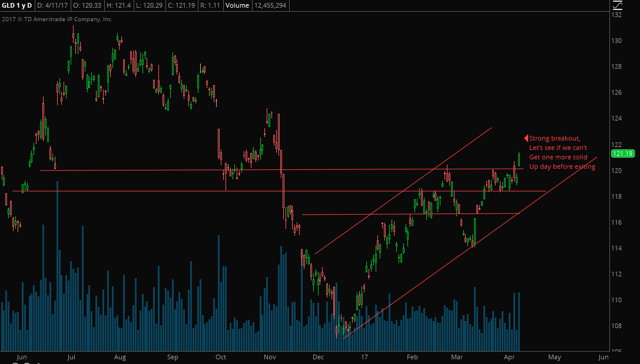Click the 118 price axis label
The width and height of the screenshot is (640, 364).
click(x=616, y=196)
